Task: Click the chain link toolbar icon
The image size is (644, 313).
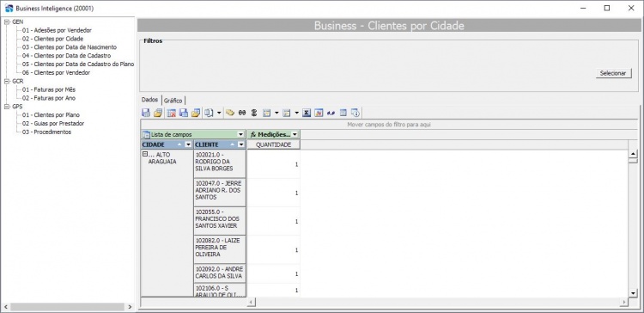Action: pos(242,113)
